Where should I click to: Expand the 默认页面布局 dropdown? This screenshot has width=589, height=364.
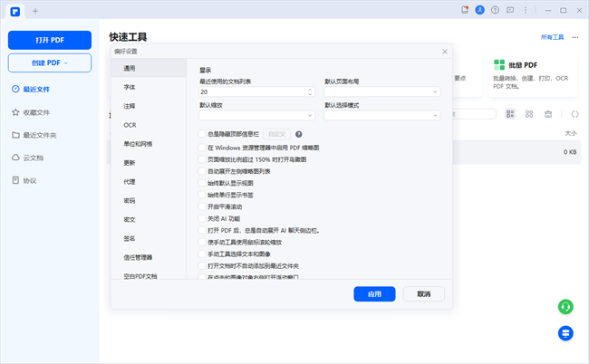[x=381, y=91]
